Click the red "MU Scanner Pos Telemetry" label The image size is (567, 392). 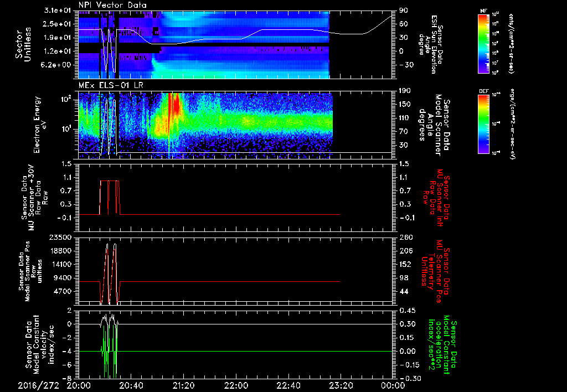pyautogui.click(x=435, y=271)
